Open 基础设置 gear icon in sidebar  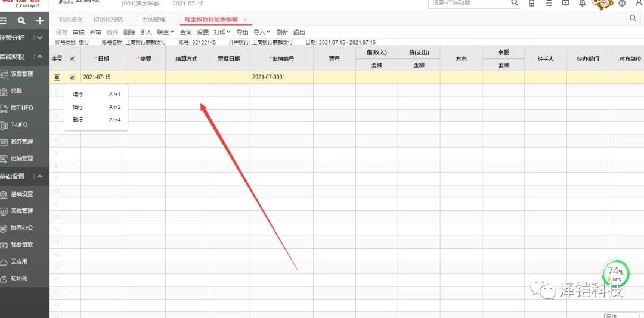pos(4,194)
